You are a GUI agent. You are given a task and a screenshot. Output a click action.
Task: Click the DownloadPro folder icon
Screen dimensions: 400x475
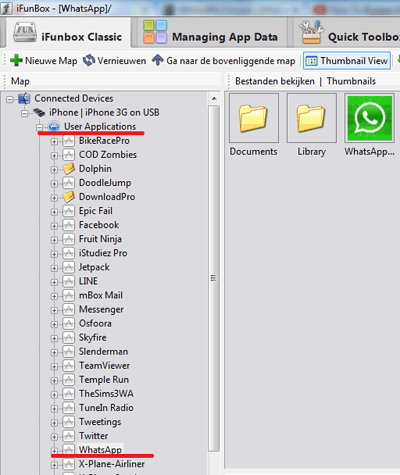tap(68, 197)
